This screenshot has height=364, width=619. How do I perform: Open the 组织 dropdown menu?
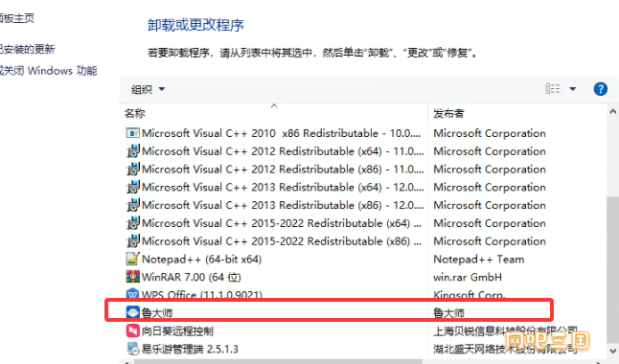click(x=148, y=90)
